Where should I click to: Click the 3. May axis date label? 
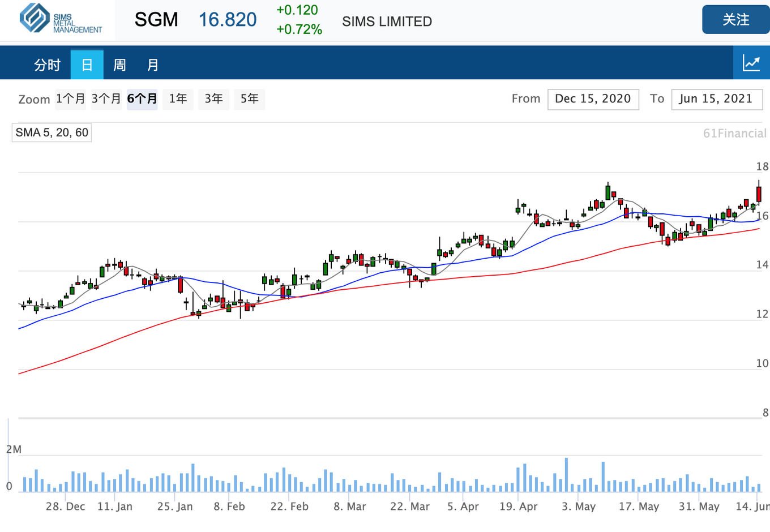pos(579,507)
